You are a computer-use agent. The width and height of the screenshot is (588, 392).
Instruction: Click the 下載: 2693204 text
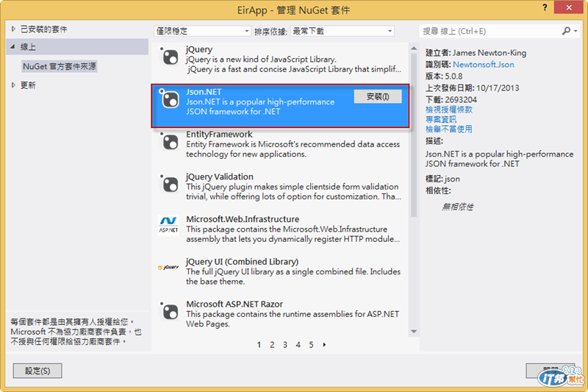(x=451, y=100)
